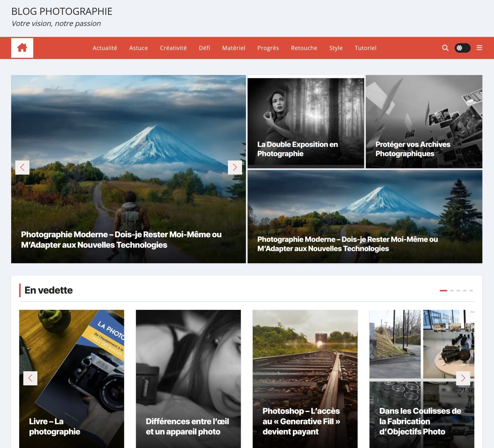The height and width of the screenshot is (448, 494).
Task: Click the BLOG PHOTOGRAPHIE site title
Action: [62, 11]
